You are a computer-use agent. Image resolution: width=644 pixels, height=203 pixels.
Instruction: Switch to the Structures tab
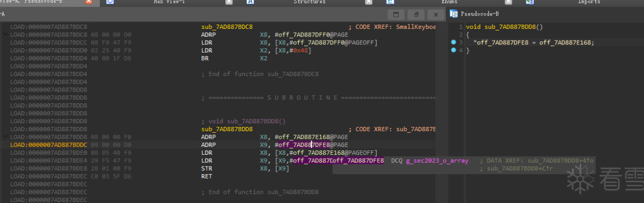tap(309, 2)
